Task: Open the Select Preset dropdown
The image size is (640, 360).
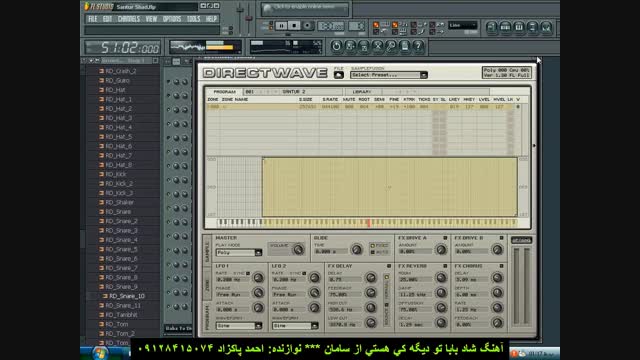Action: pyautogui.click(x=389, y=75)
